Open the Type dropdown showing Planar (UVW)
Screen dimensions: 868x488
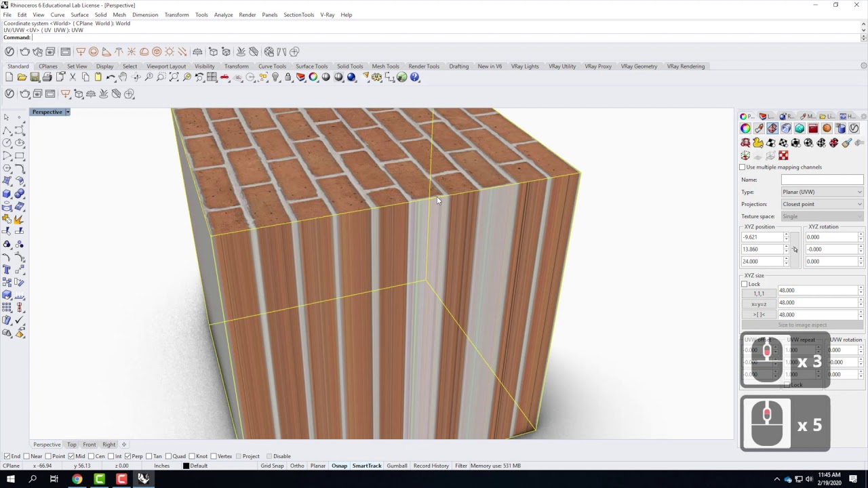pyautogui.click(x=822, y=192)
